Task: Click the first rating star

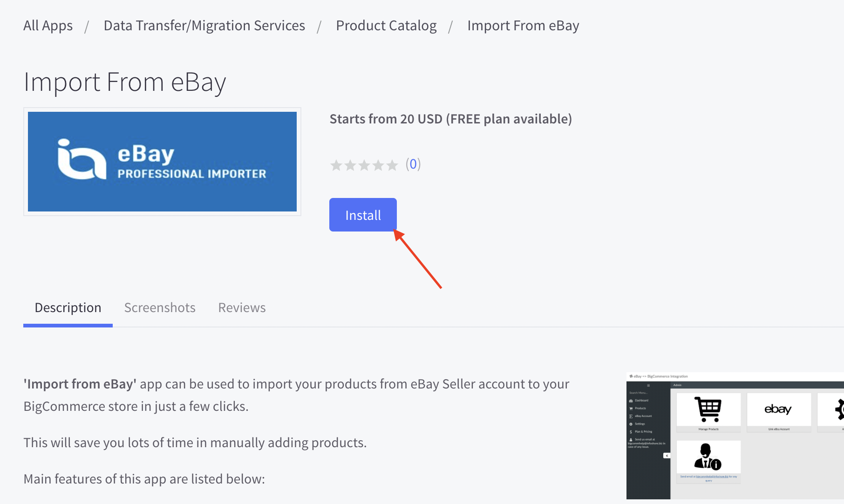Action: coord(336,165)
